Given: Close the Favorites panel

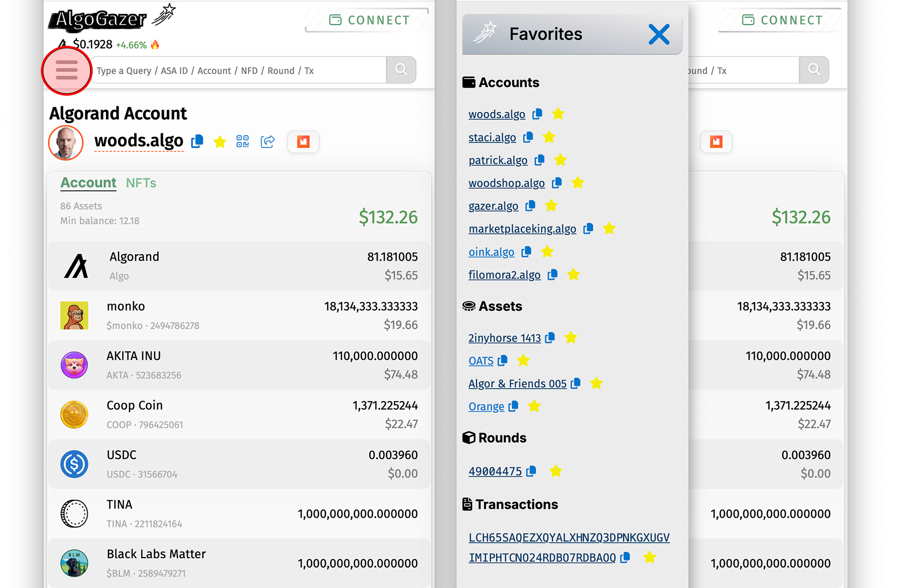Looking at the screenshot, I should (659, 34).
